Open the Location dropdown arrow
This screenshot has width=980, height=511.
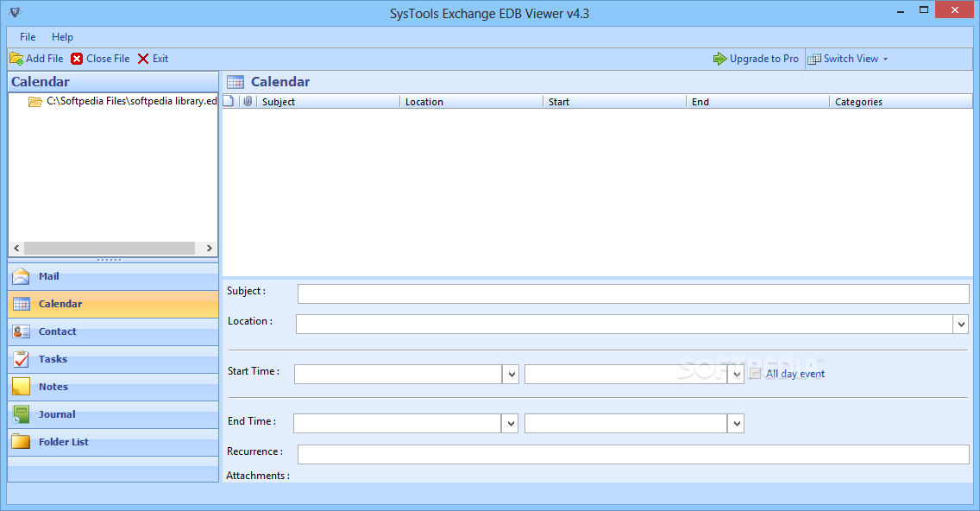(961, 324)
